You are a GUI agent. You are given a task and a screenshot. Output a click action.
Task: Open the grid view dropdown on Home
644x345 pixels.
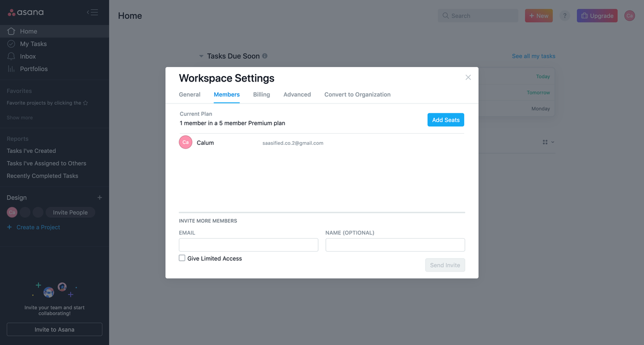[548, 142]
